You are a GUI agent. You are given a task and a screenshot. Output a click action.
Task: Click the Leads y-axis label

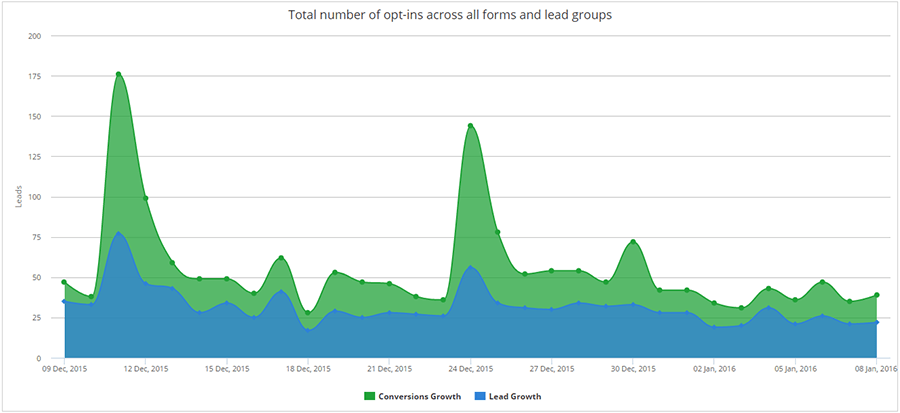(20, 196)
